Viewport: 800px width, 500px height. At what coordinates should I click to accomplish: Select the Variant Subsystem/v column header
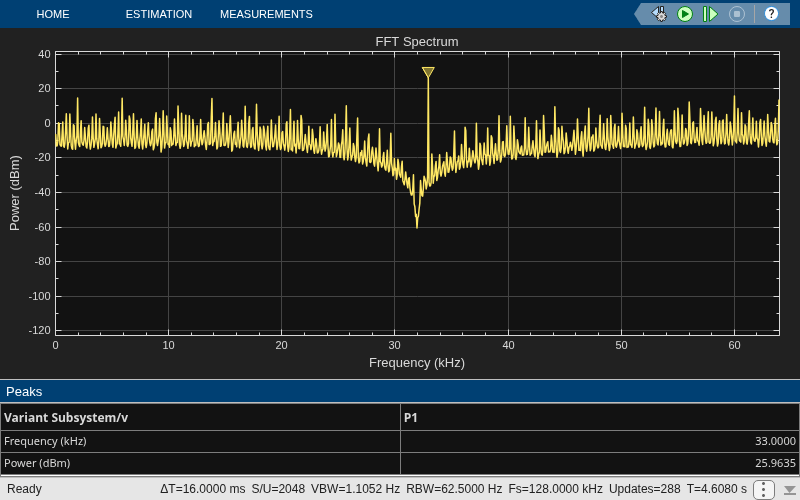point(201,417)
